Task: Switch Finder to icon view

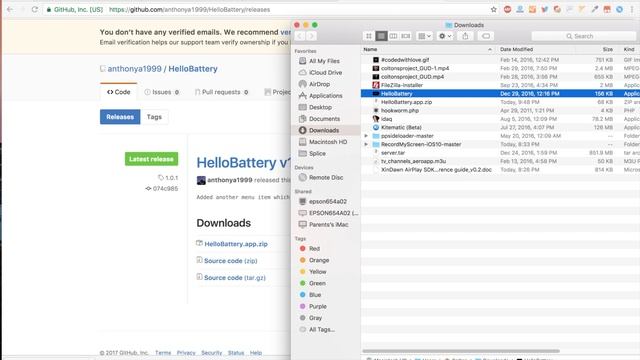Action: coord(369,36)
